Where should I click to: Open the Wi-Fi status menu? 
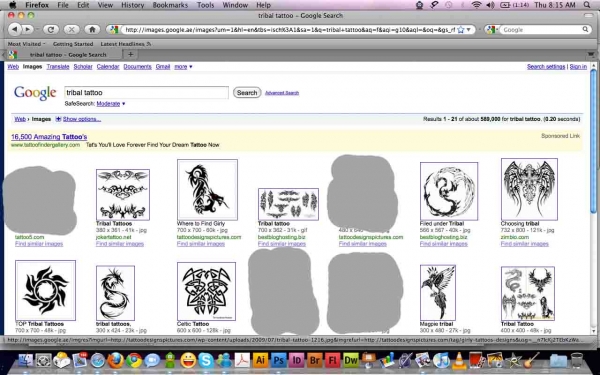point(476,5)
